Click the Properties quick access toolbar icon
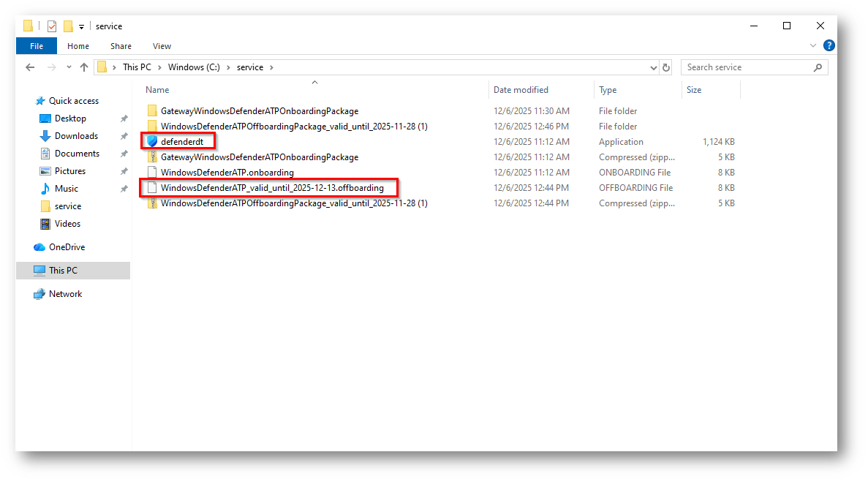The height and width of the screenshot is (482, 868). click(x=52, y=26)
